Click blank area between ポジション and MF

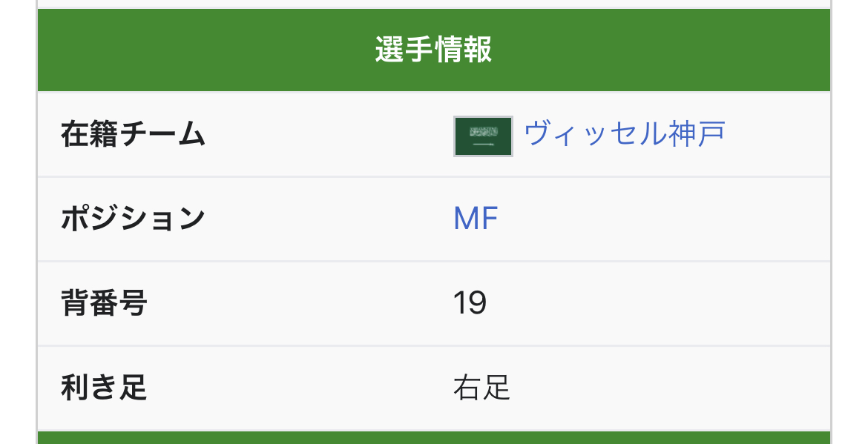coord(329,219)
